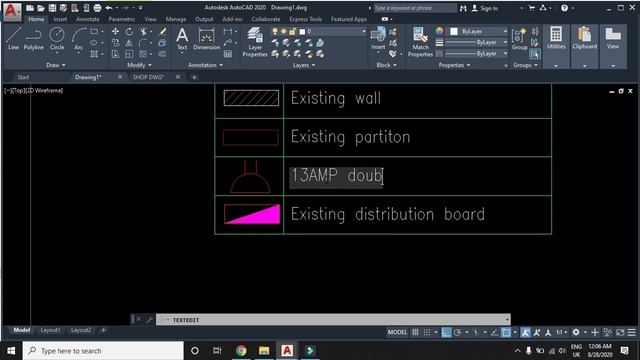This screenshot has width=640, height=360.
Task: Click the Insert block button
Action: tap(378, 39)
